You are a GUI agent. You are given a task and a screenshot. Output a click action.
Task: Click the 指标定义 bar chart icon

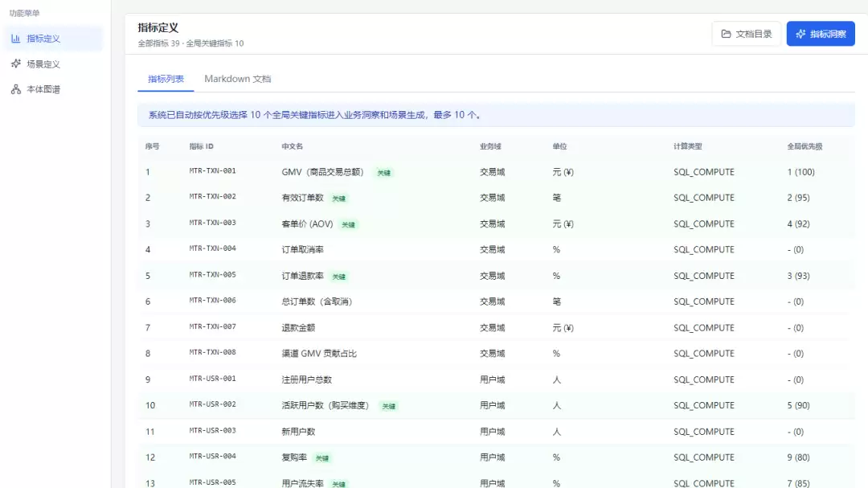[15, 39]
